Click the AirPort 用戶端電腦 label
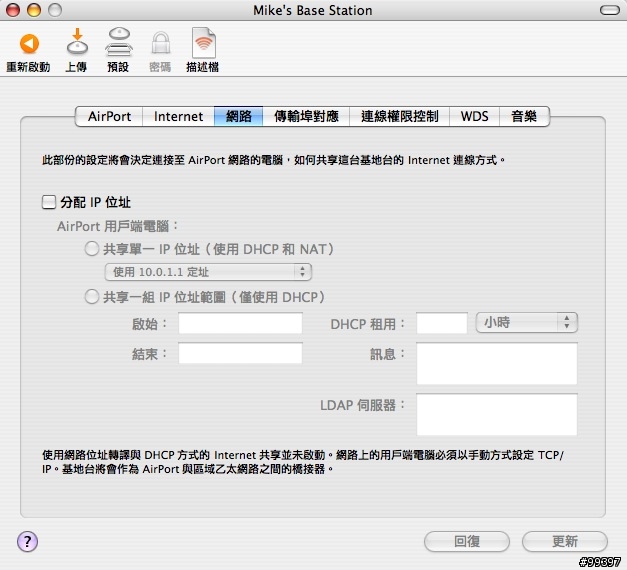The image size is (627, 570). pyautogui.click(x=117, y=226)
